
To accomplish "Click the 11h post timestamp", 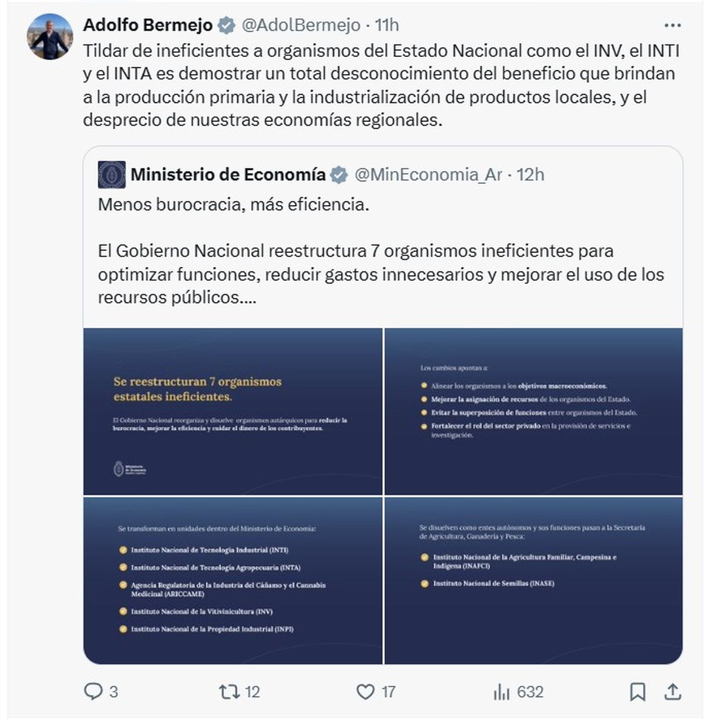I will tap(387, 25).
